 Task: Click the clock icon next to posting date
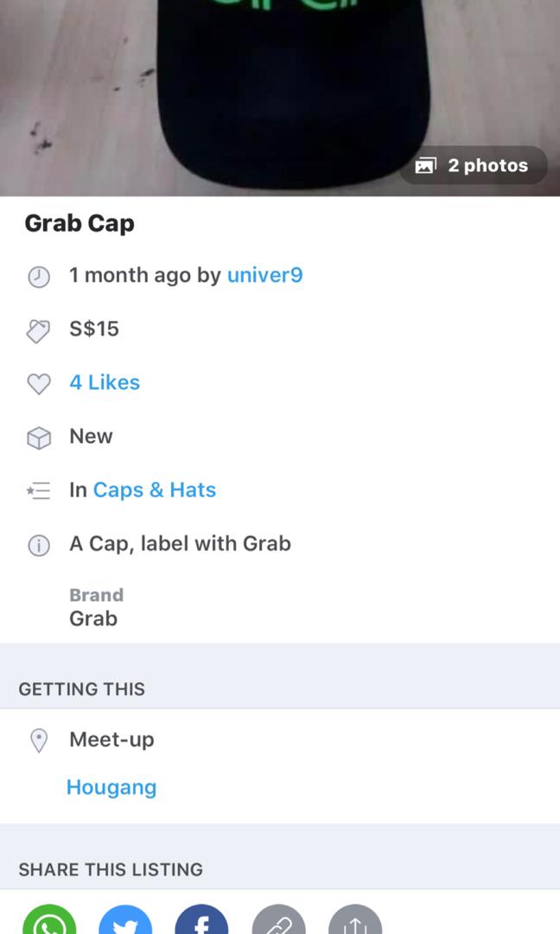[x=39, y=278]
